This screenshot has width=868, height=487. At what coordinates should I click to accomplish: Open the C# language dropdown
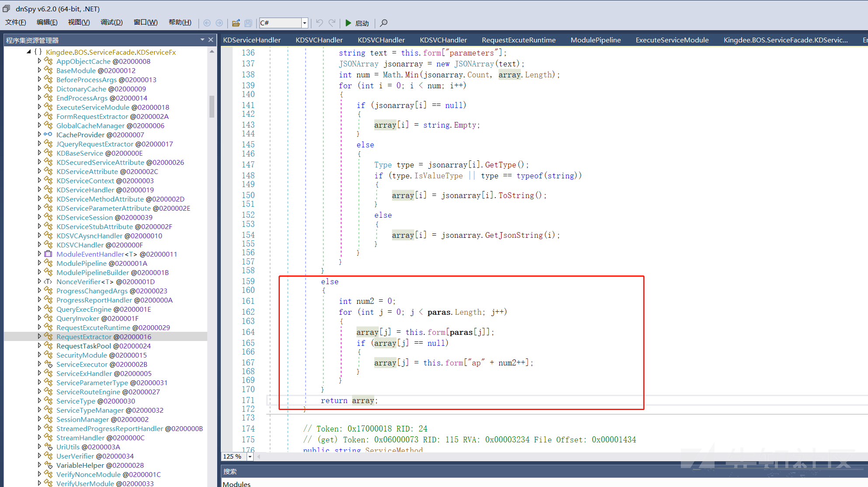(304, 23)
